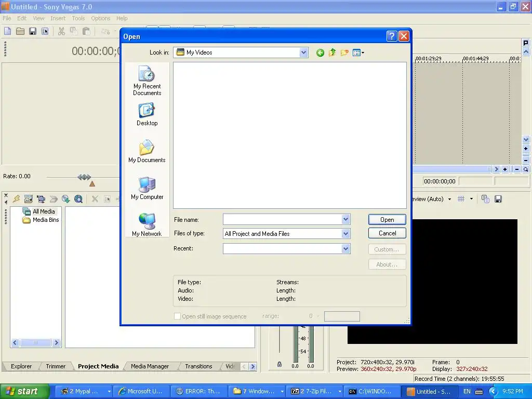Click the timeline zoom in plus button
The height and width of the screenshot is (399, 532).
[x=505, y=169]
